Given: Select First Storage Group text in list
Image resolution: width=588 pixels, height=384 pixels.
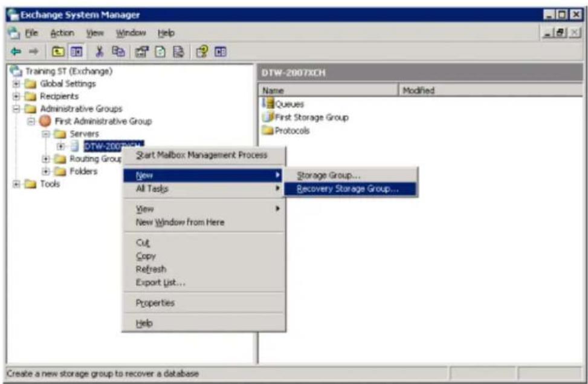Looking at the screenshot, I should coord(312,117).
